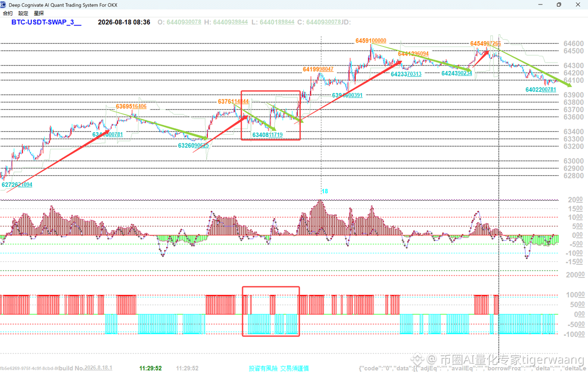
Task: Click the JSON response text in status bar
Action: coord(473,368)
